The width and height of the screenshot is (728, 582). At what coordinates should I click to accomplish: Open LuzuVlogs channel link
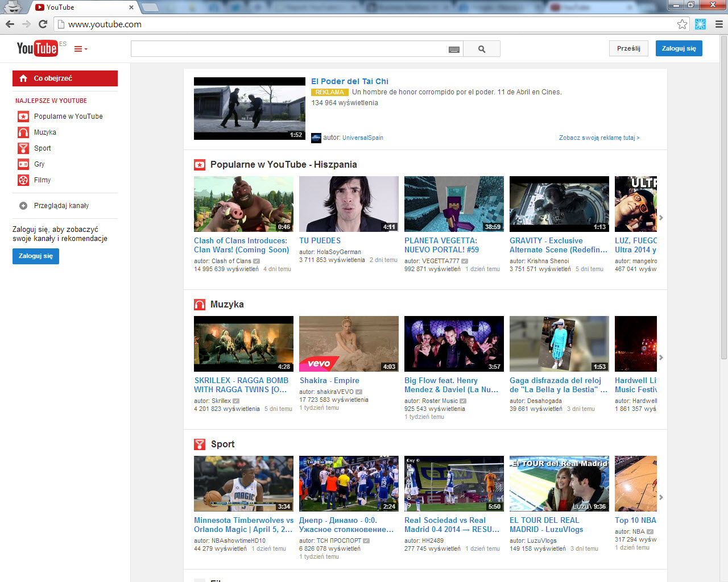tap(542, 541)
